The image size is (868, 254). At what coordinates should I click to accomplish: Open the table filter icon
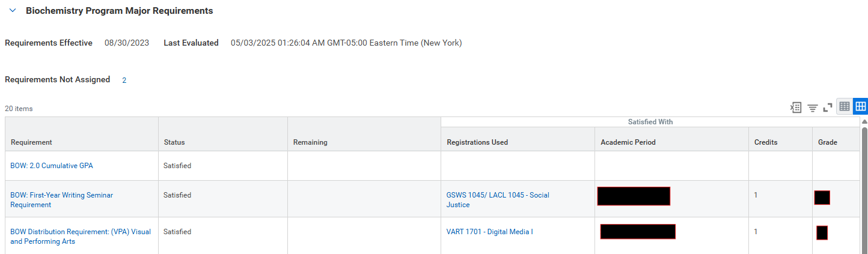pos(813,108)
